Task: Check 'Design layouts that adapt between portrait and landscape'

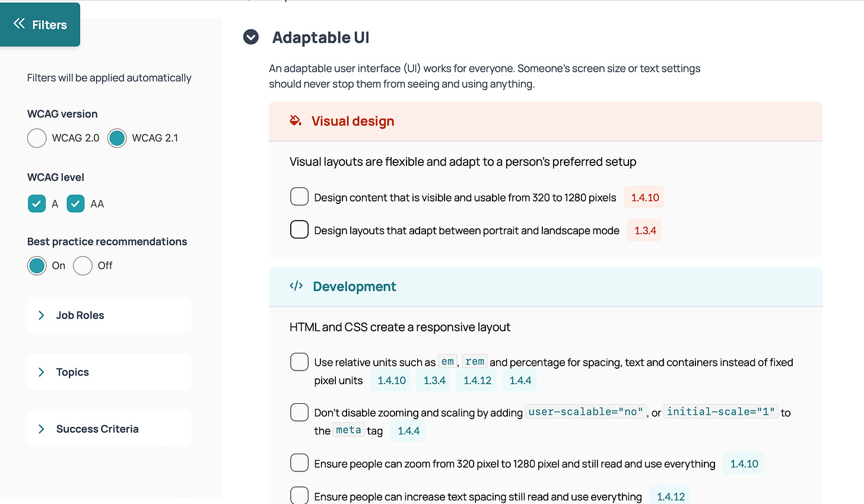Action: coord(299,229)
